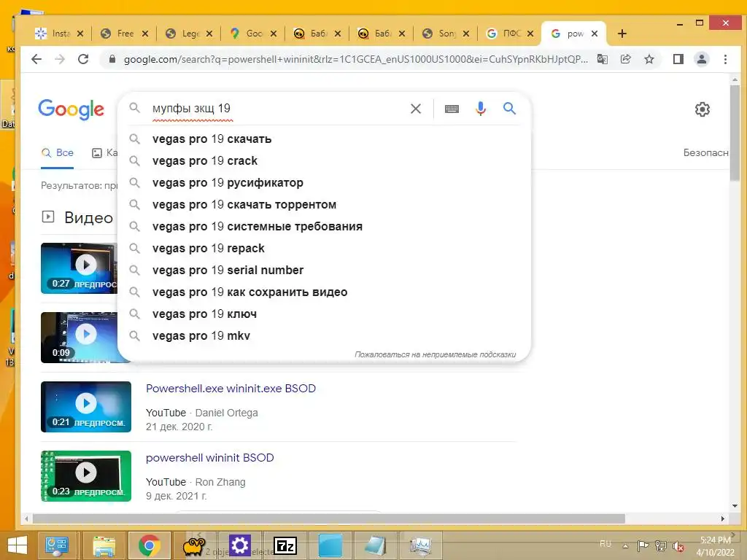Reload the current page
The width and height of the screenshot is (747, 560).
coord(83,59)
